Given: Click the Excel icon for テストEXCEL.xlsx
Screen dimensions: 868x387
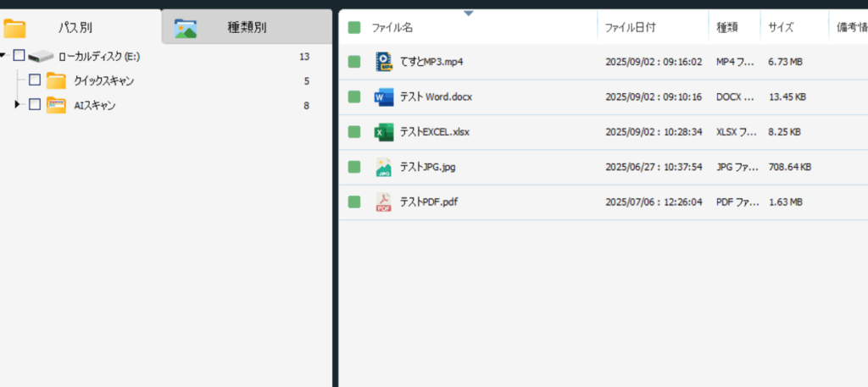Looking at the screenshot, I should 384,132.
